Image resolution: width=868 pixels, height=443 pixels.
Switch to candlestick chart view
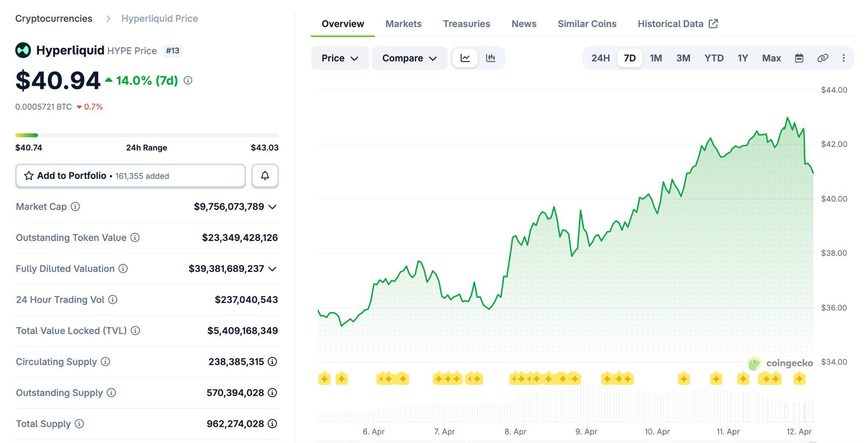(x=491, y=58)
